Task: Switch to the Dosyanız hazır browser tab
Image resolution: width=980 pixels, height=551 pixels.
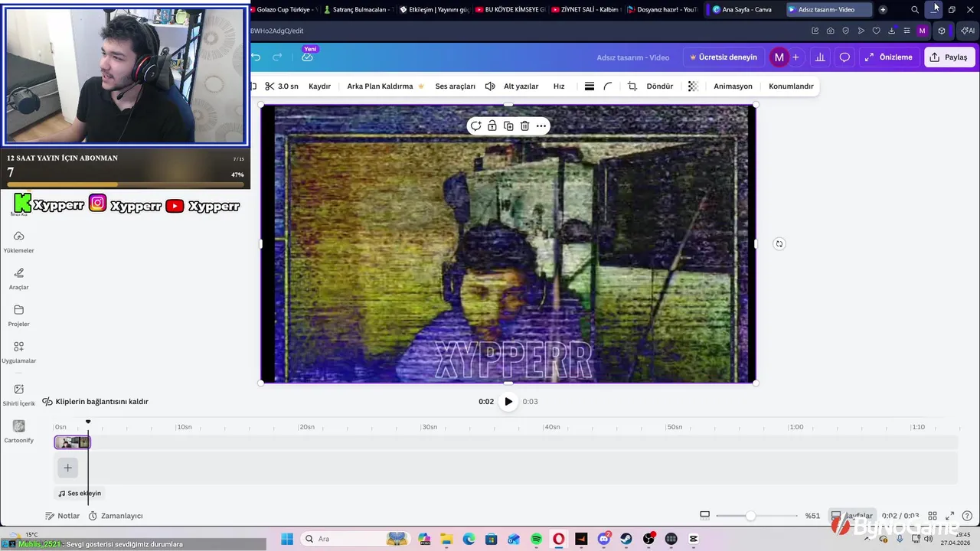Action: click(661, 9)
